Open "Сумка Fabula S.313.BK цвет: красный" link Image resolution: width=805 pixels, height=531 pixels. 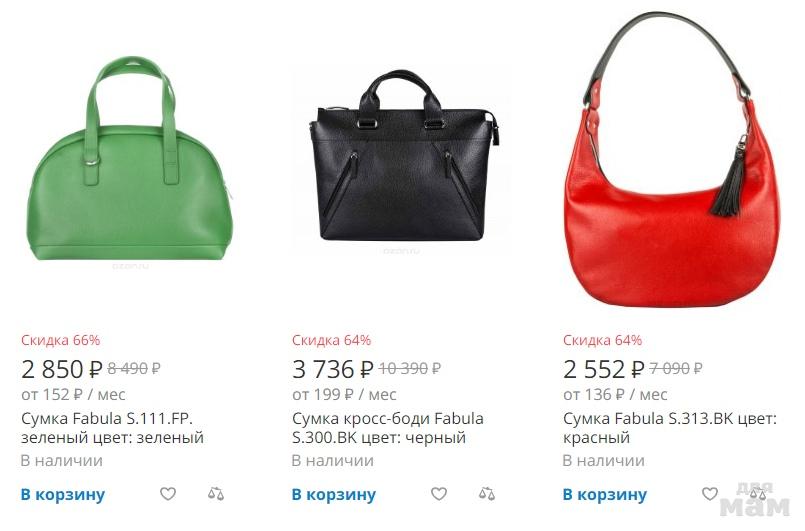pyautogui.click(x=670, y=428)
